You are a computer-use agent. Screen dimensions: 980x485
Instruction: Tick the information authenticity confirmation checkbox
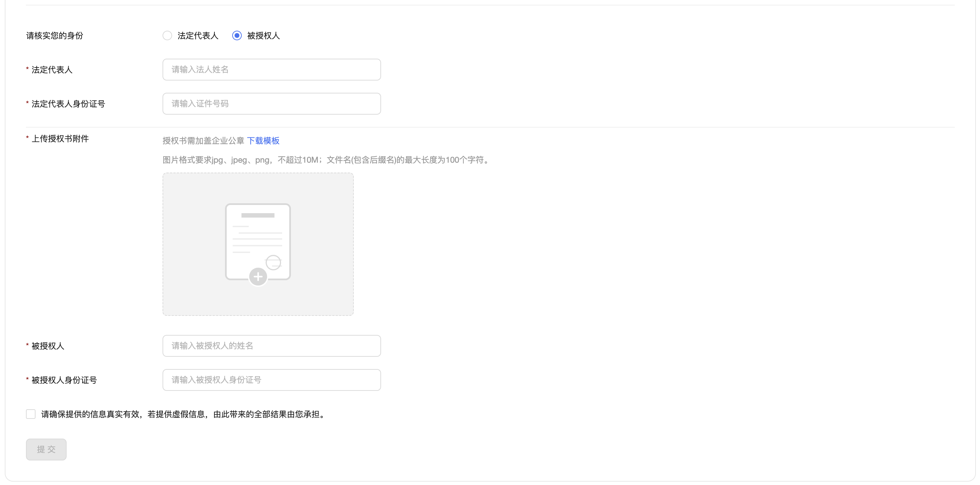(x=31, y=414)
